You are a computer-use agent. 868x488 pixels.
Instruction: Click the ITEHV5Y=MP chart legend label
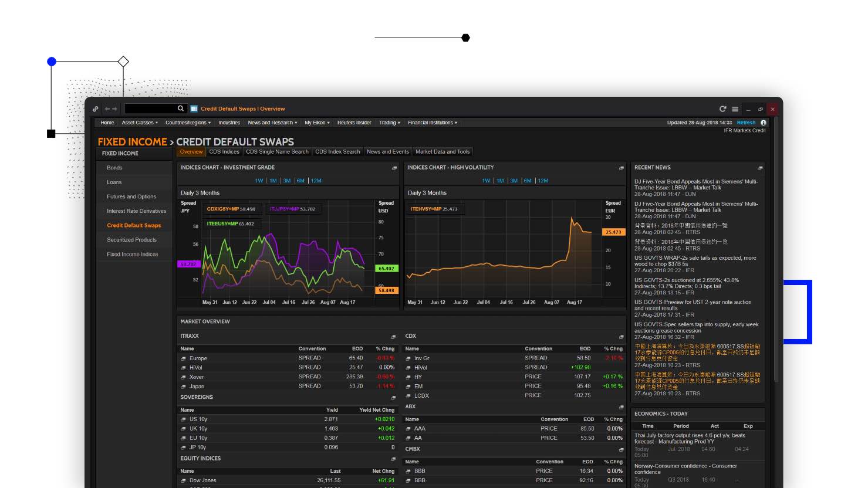pyautogui.click(x=425, y=209)
